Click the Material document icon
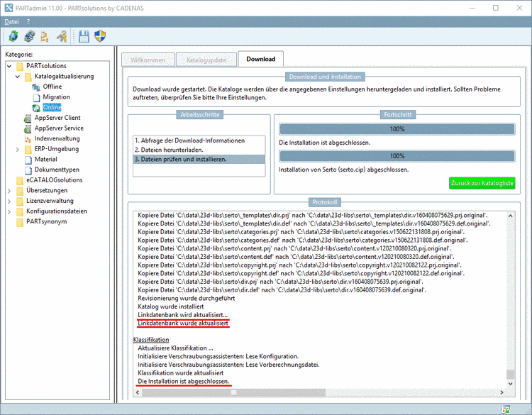This screenshot has width=532, height=415. [28, 160]
